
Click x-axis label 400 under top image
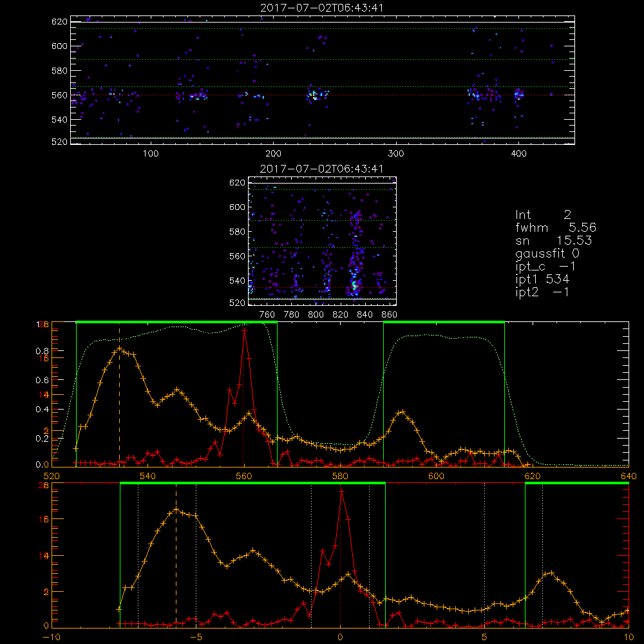coord(518,154)
